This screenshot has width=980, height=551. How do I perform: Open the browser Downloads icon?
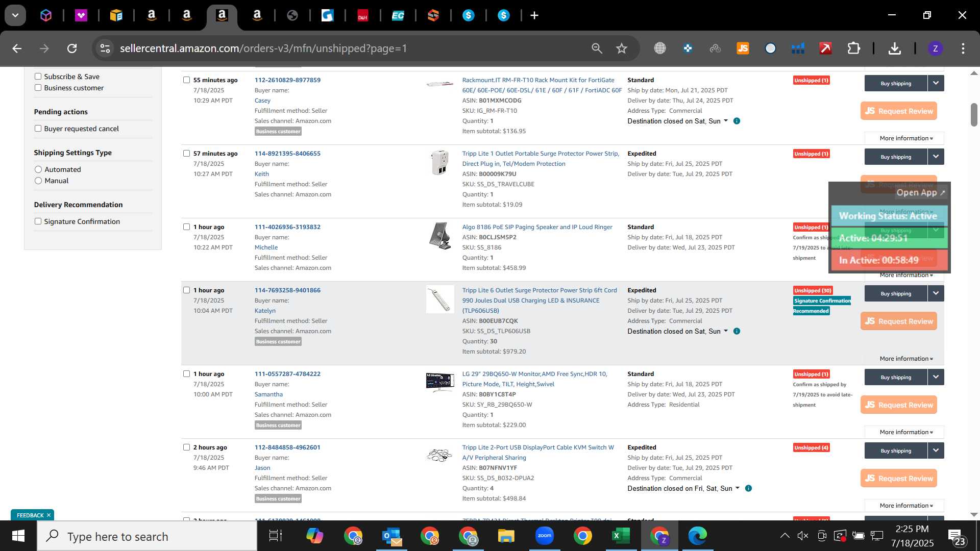point(894,48)
